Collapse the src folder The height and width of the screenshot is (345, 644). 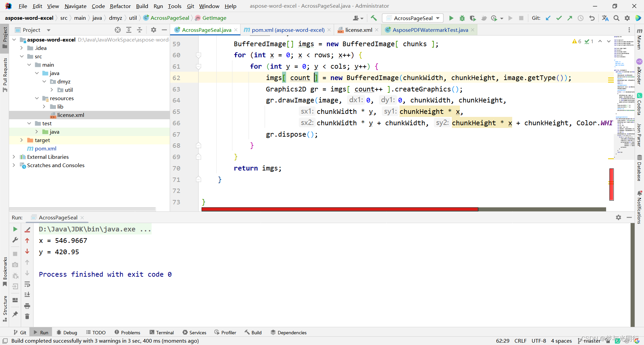coord(21,56)
